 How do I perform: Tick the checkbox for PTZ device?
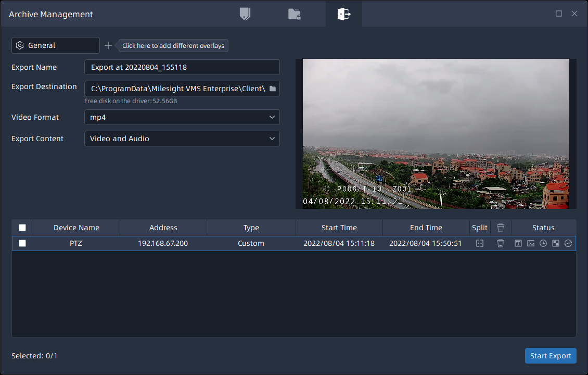[22, 243]
